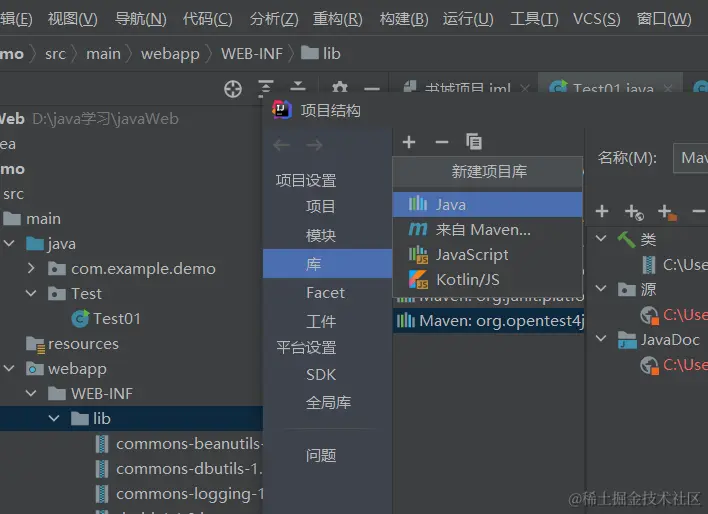This screenshot has height=514, width=708.
Task: Choose JavaScript library type
Action: pyautogui.click(x=488, y=255)
